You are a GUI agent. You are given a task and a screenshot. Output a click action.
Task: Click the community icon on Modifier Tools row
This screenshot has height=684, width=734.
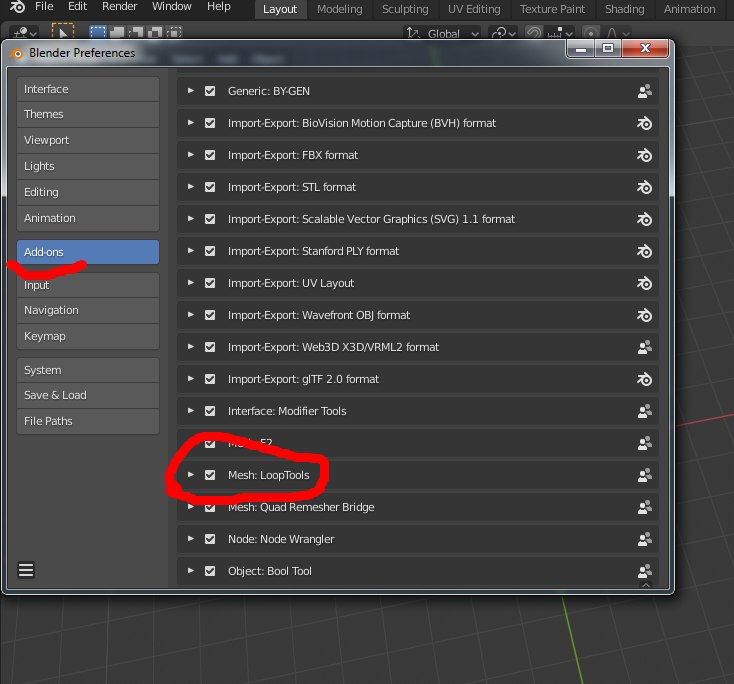tap(645, 411)
